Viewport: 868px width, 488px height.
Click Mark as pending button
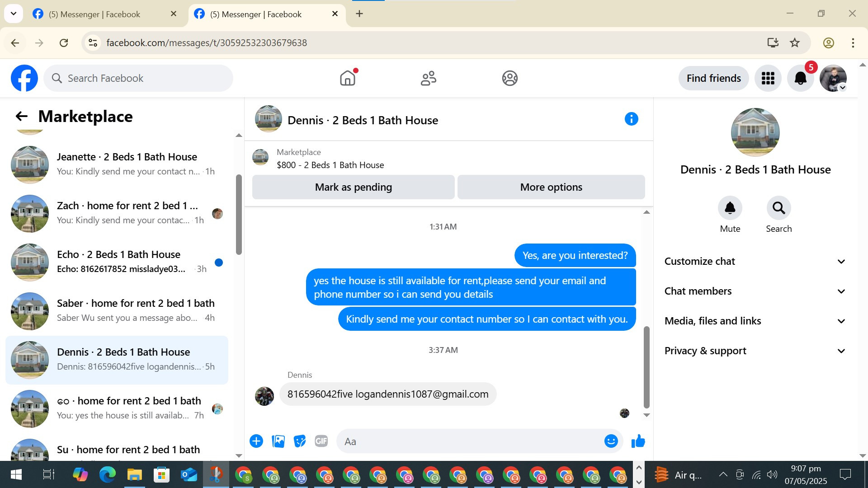(x=353, y=187)
